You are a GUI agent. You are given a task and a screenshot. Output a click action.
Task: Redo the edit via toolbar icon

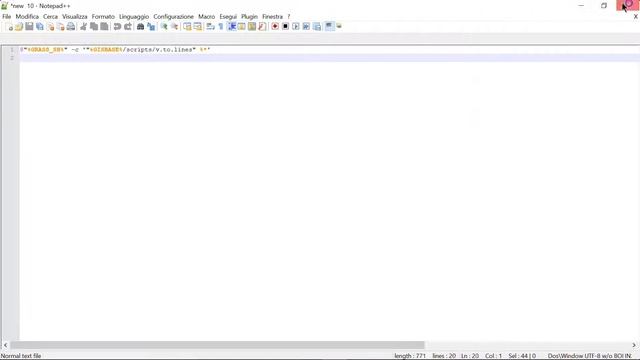(127, 27)
